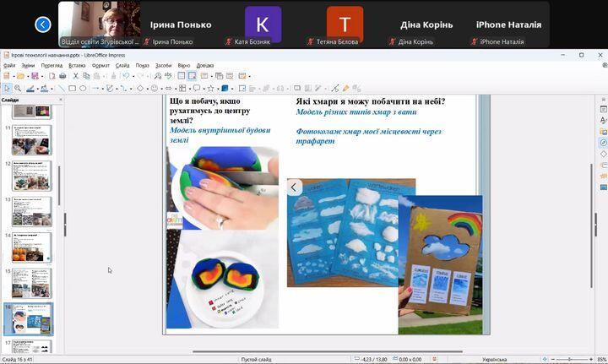Toggle the Edit Points tool

[335, 89]
